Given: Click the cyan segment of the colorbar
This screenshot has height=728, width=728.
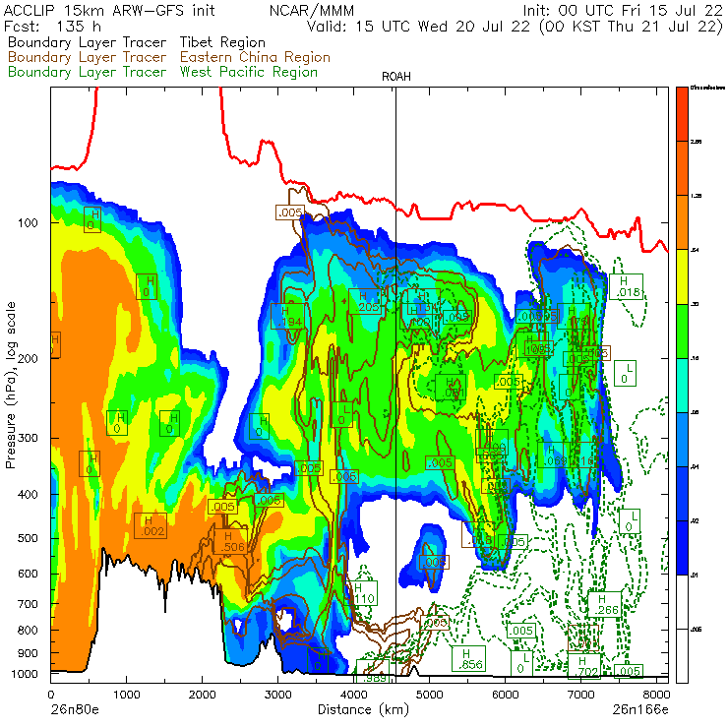Looking at the screenshot, I should pyautogui.click(x=682, y=386).
